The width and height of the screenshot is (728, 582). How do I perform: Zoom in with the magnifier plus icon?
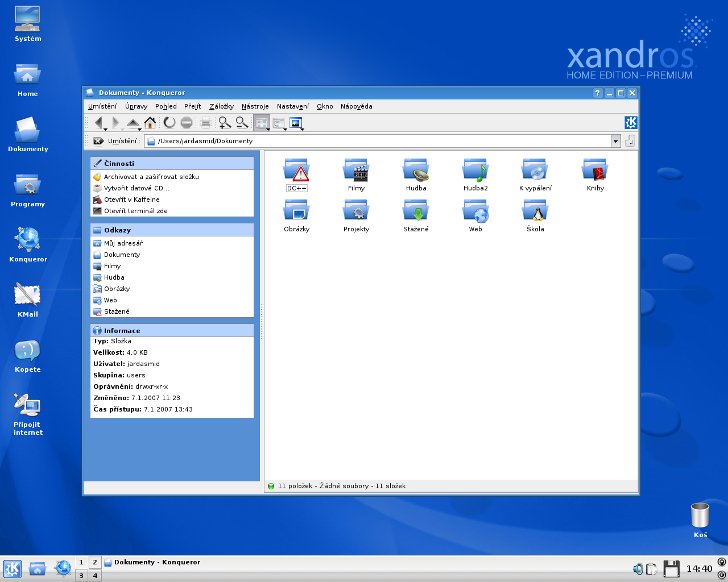pyautogui.click(x=225, y=122)
